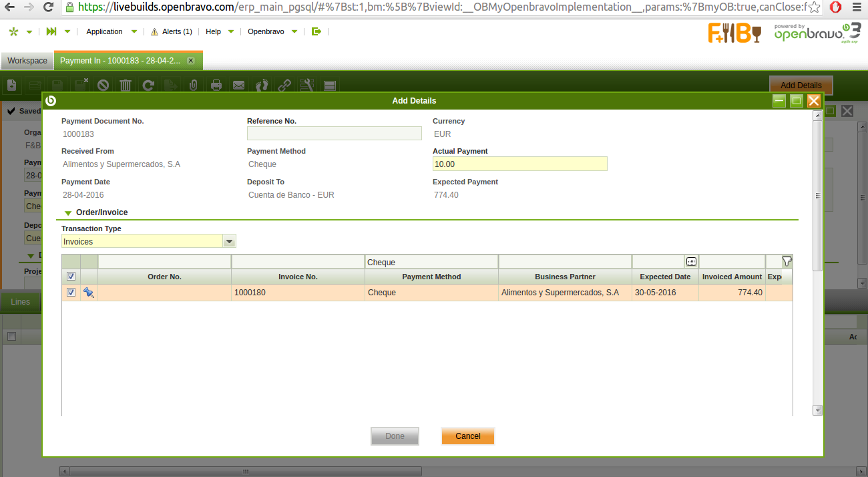868x477 pixels.
Task: Click the pin icon on invoice 1000180 row
Action: pyautogui.click(x=89, y=293)
